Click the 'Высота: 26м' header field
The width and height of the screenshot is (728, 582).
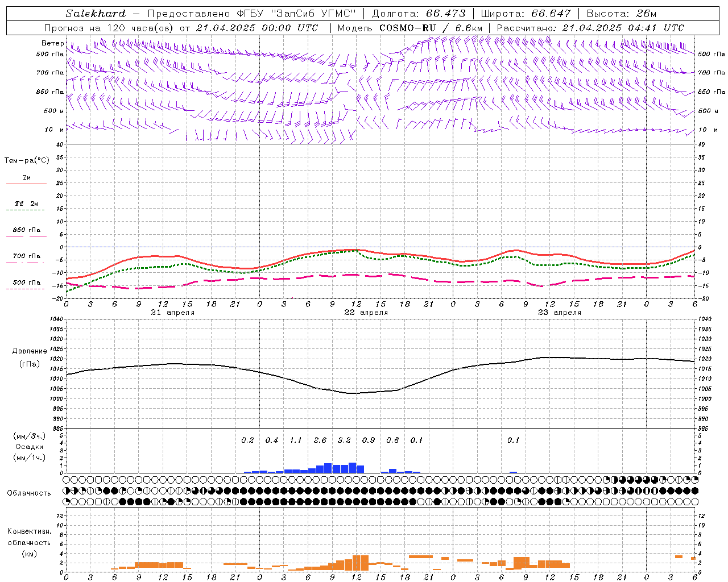pyautogui.click(x=622, y=14)
